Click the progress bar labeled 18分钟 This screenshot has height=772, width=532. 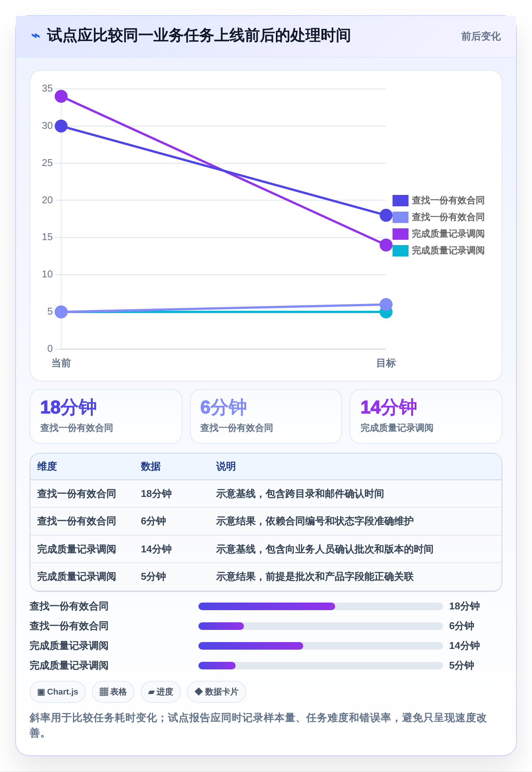click(x=321, y=606)
